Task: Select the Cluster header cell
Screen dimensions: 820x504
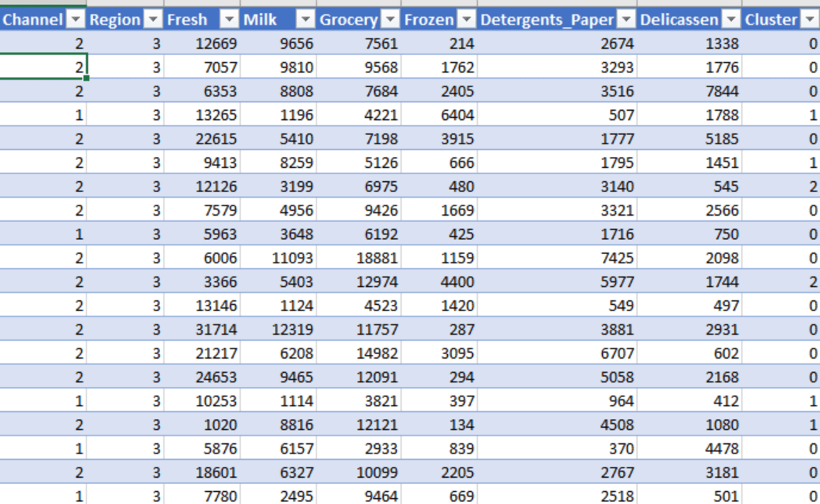Action: click(781, 20)
